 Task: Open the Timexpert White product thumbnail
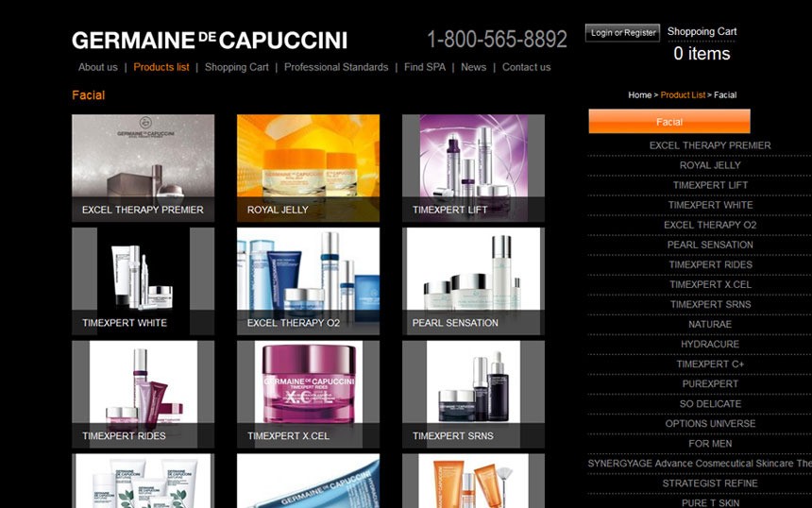(x=143, y=281)
